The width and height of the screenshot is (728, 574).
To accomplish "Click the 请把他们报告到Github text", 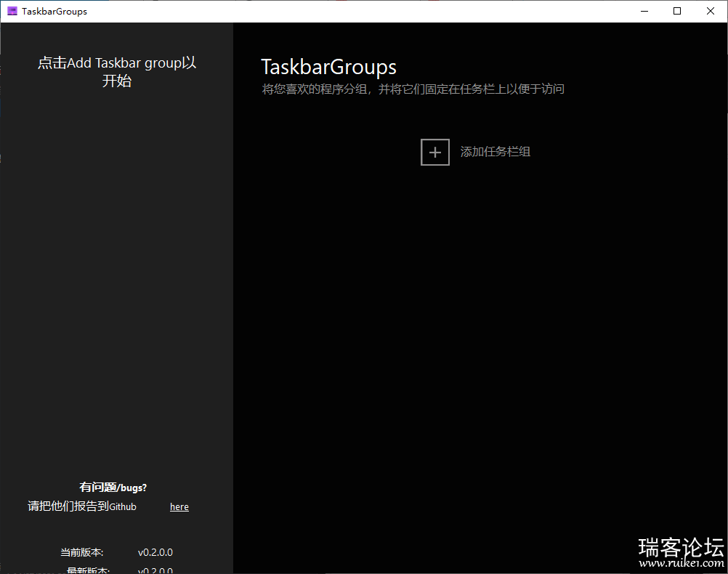I will (82, 506).
